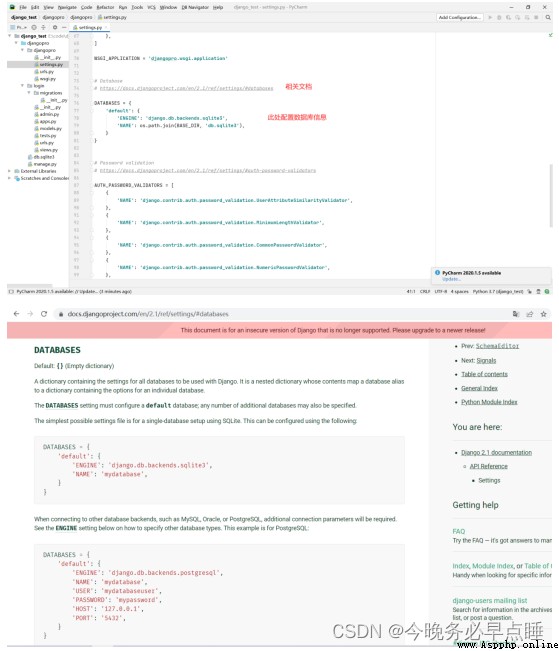Click settings.py breadcrumb in navigation bar
The image size is (559, 651).
[x=112, y=17]
